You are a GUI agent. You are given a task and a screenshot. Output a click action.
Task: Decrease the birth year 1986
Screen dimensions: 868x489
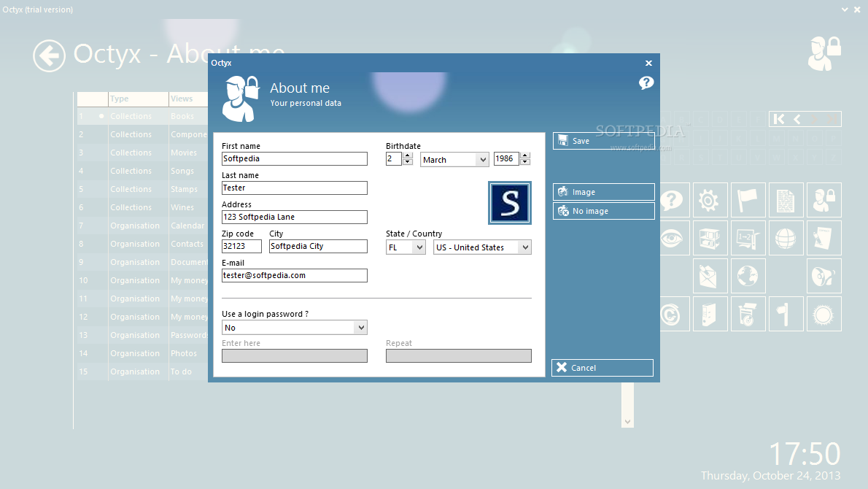[525, 162]
